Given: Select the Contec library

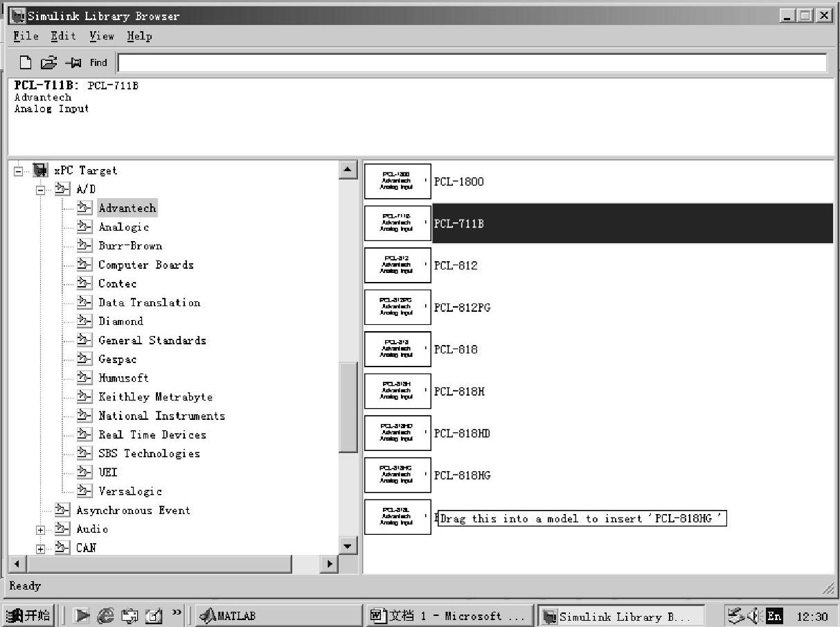Looking at the screenshot, I should (118, 283).
